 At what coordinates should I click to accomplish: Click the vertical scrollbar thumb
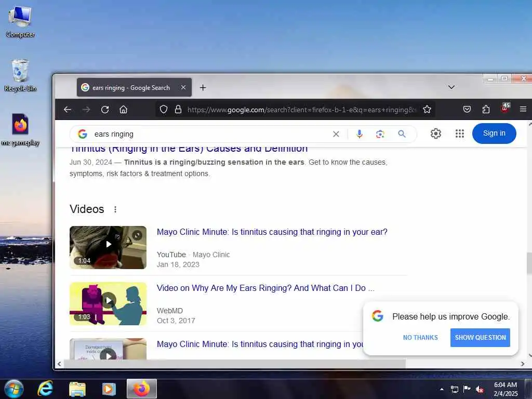pyautogui.click(x=529, y=263)
